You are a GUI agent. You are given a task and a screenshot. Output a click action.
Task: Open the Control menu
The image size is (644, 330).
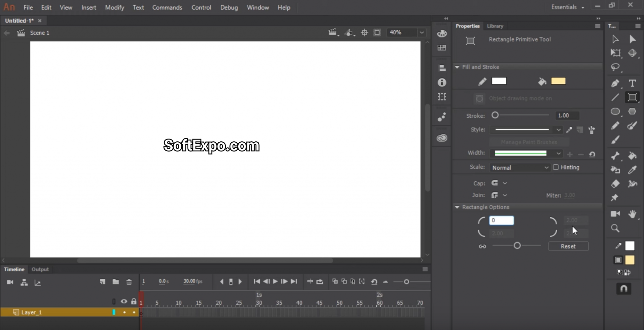[201, 7]
